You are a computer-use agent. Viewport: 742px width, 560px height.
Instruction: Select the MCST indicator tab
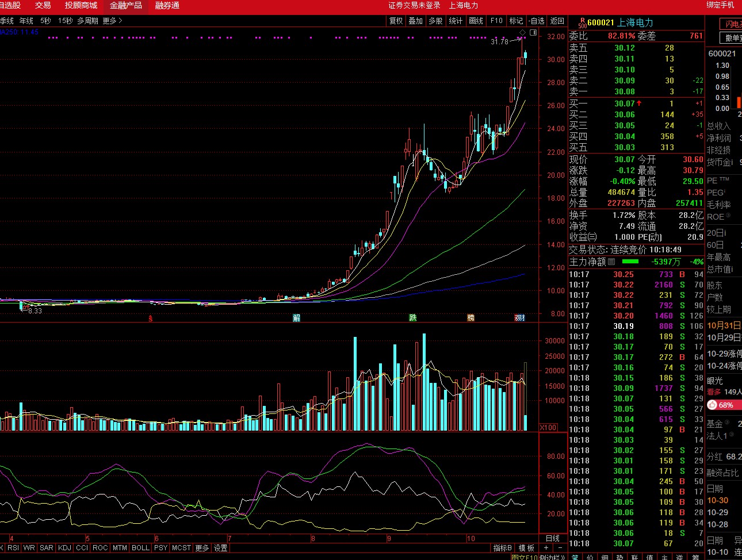181,548
